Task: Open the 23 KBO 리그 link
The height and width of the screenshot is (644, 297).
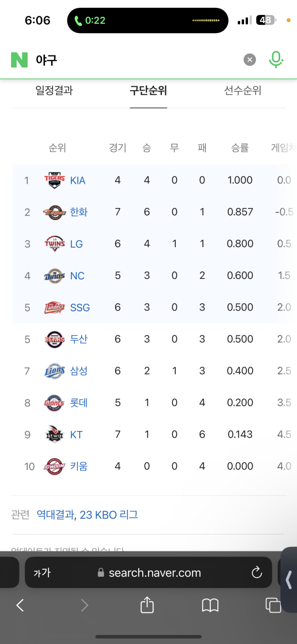Action: coord(109,515)
